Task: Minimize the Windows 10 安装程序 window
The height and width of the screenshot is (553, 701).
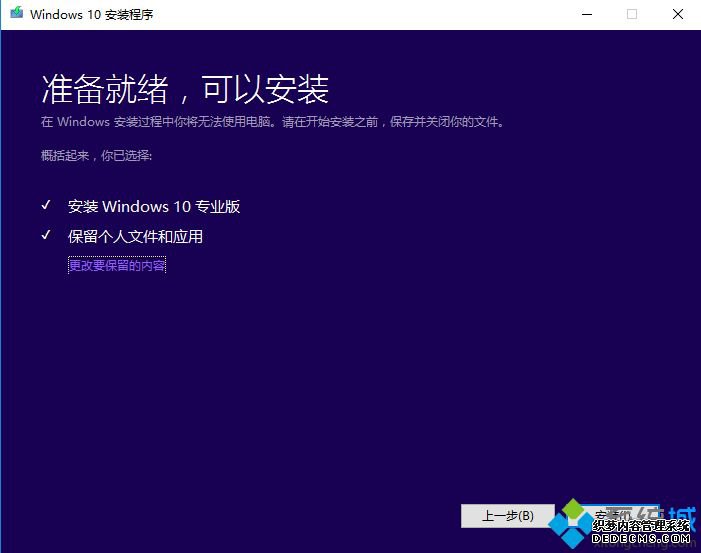Action: pos(587,14)
